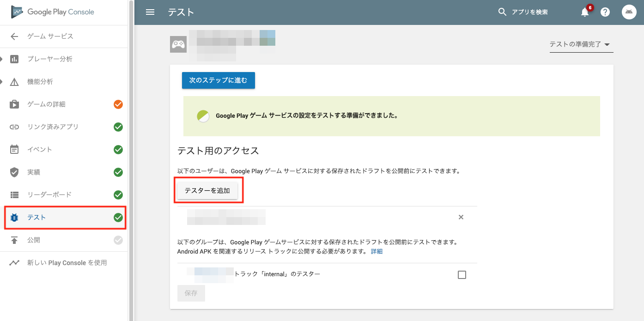644x321 pixels.
Task: Click 次のステップに進む button
Action: [219, 80]
